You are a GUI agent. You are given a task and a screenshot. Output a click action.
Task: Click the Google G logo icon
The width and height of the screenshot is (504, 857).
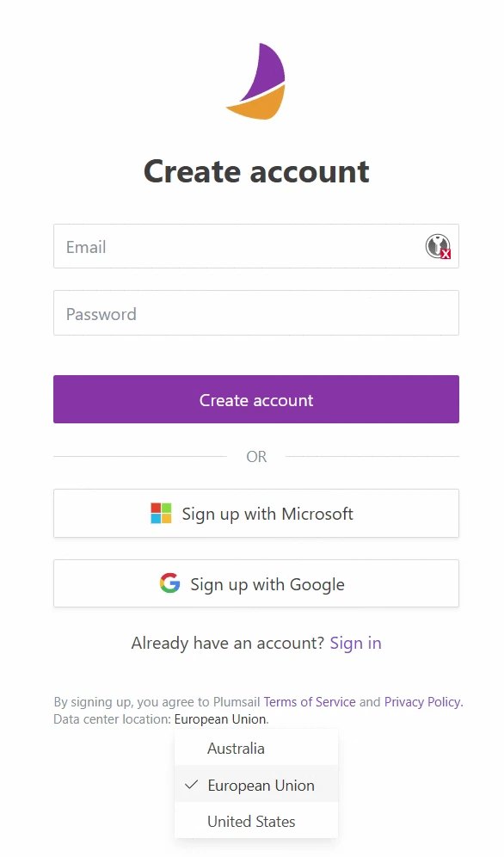[169, 583]
